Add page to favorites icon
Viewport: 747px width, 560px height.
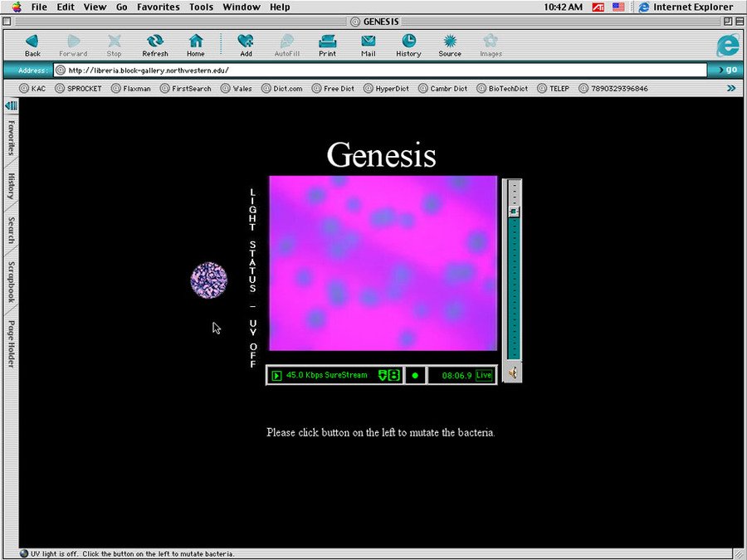click(x=246, y=45)
